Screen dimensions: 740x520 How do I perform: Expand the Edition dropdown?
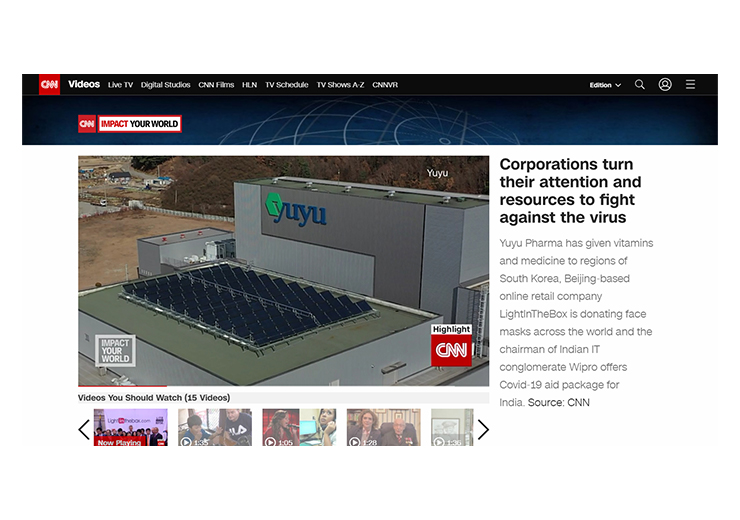[x=605, y=85]
